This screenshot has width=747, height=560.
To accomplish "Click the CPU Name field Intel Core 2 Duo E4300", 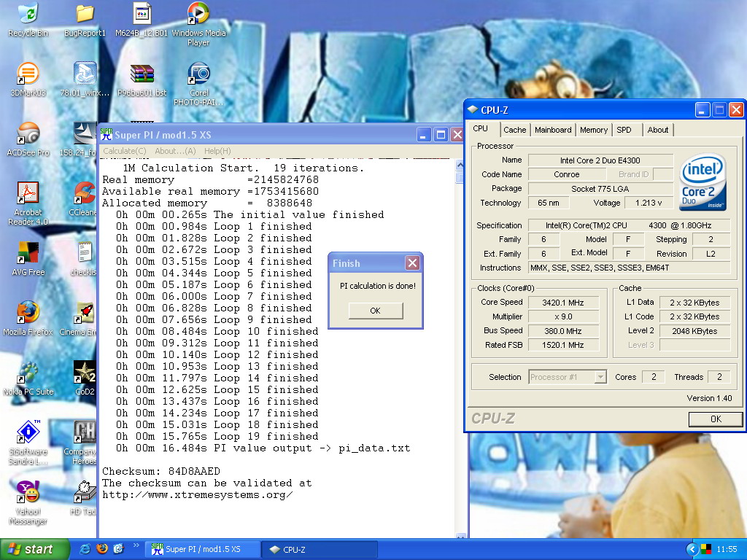I will click(x=600, y=160).
